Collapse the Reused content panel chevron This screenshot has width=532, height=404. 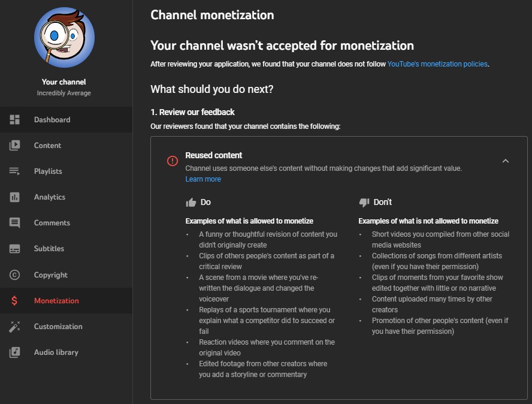tap(506, 161)
